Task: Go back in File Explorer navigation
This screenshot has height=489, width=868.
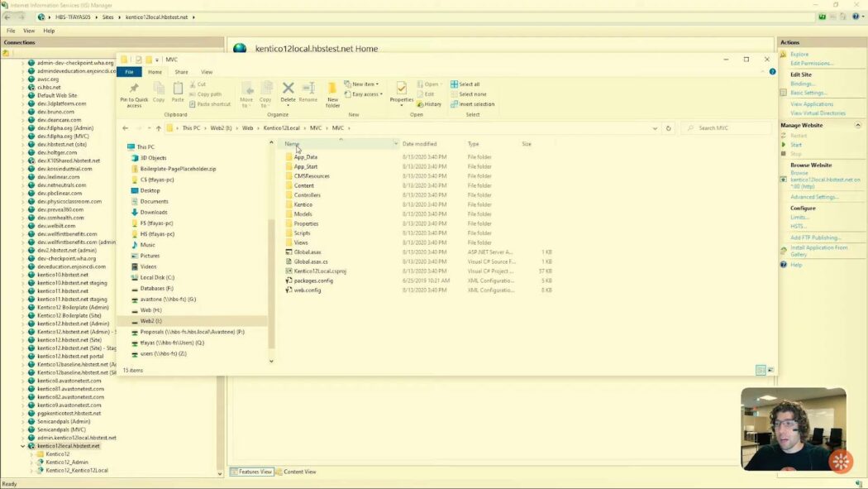Action: click(x=125, y=128)
